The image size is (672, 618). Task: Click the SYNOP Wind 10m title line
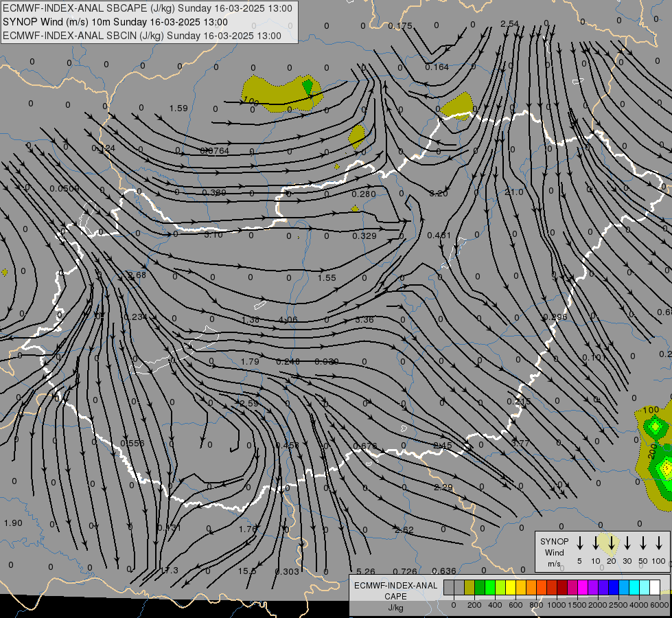pos(115,22)
